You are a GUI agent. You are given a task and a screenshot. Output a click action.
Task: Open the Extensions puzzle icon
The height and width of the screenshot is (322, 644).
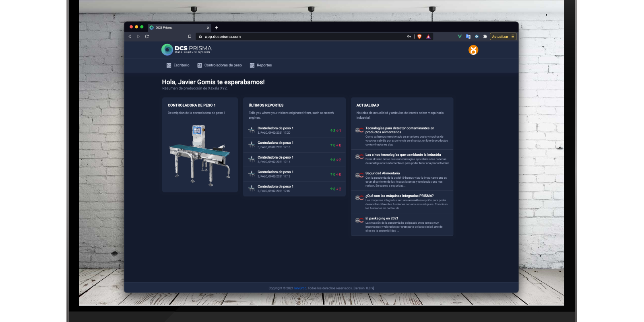pyautogui.click(x=485, y=37)
